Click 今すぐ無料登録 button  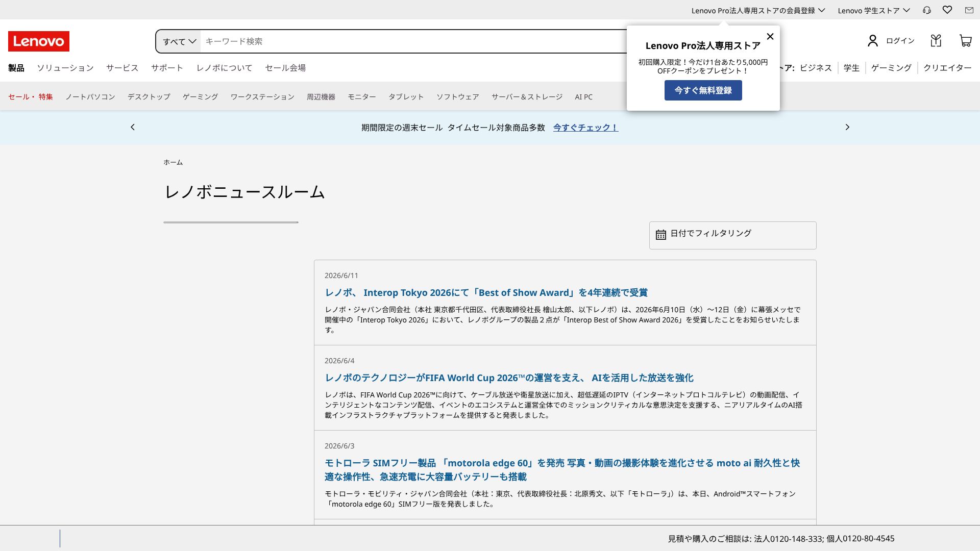(703, 90)
